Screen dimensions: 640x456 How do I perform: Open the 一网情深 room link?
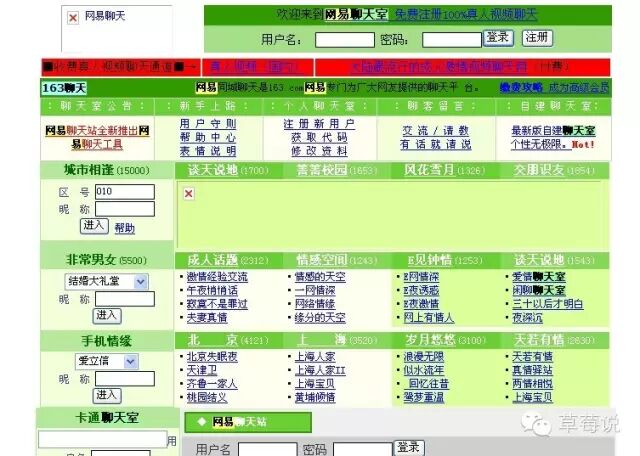(315, 290)
